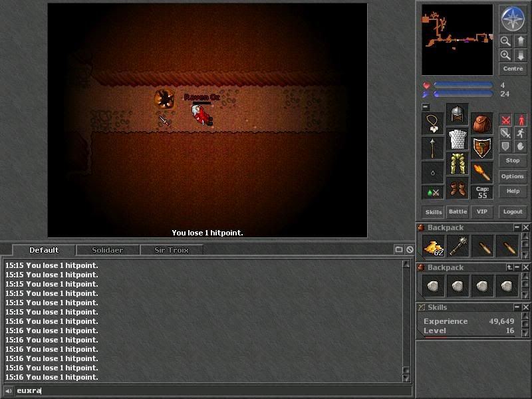The height and width of the screenshot is (399, 532).
Task: Click the chat input field containing euxra
Action: [213, 391]
